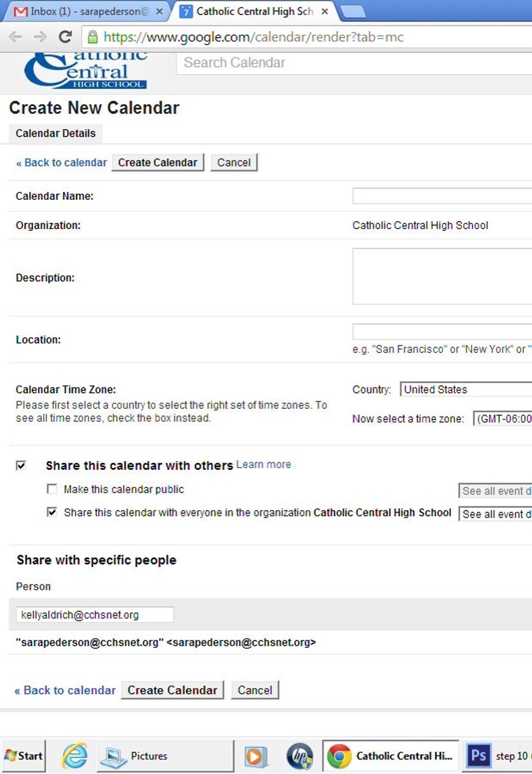Click the top Create Calendar button
Viewport: 532px width, 774px height.
[157, 162]
